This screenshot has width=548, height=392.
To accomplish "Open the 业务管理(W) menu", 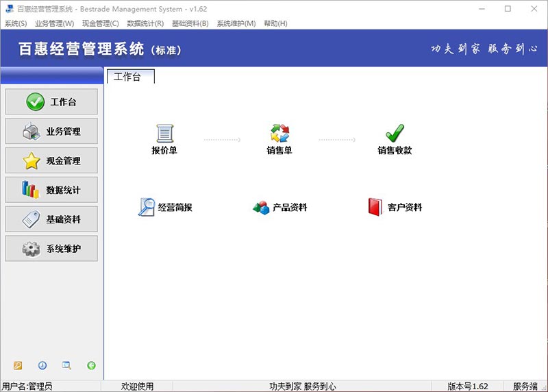I will (x=55, y=23).
